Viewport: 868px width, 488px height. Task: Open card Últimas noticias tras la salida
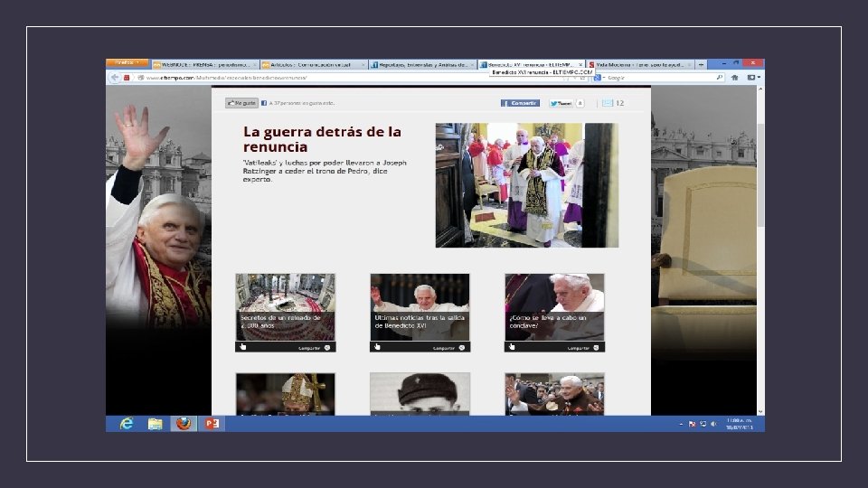420,307
